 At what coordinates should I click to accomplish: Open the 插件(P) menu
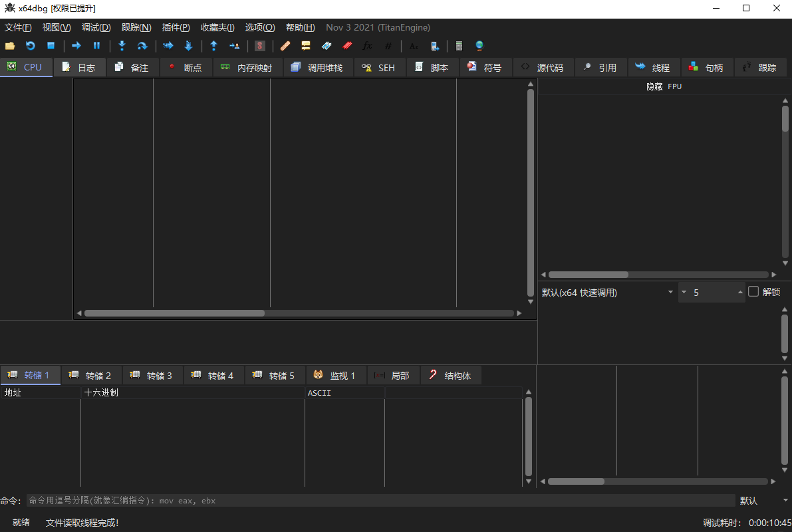(176, 27)
